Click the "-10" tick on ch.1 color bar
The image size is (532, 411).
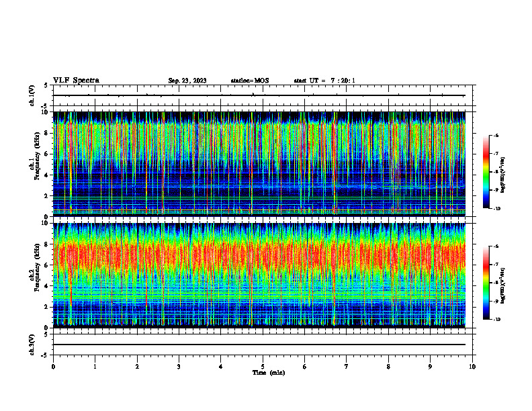(x=496, y=208)
